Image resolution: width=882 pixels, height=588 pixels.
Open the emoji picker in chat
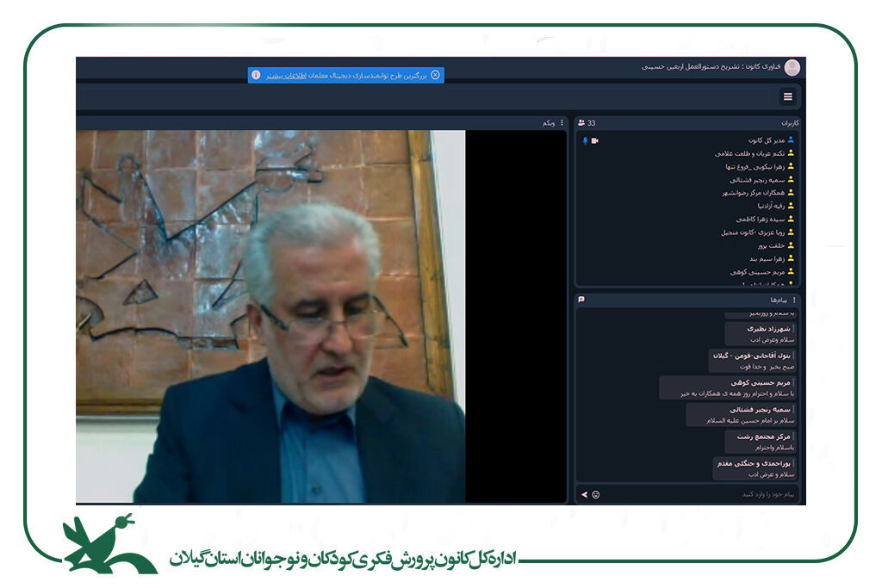[595, 495]
